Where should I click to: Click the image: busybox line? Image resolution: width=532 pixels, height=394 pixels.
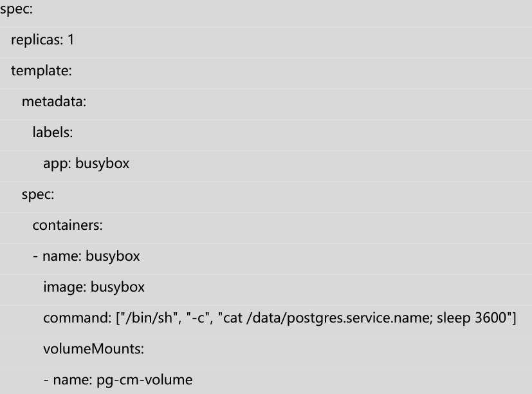94,287
